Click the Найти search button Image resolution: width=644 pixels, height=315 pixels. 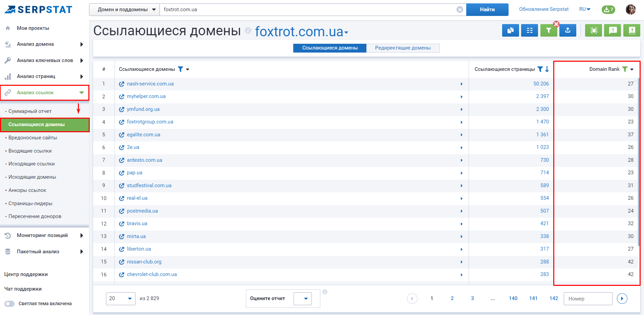487,9
